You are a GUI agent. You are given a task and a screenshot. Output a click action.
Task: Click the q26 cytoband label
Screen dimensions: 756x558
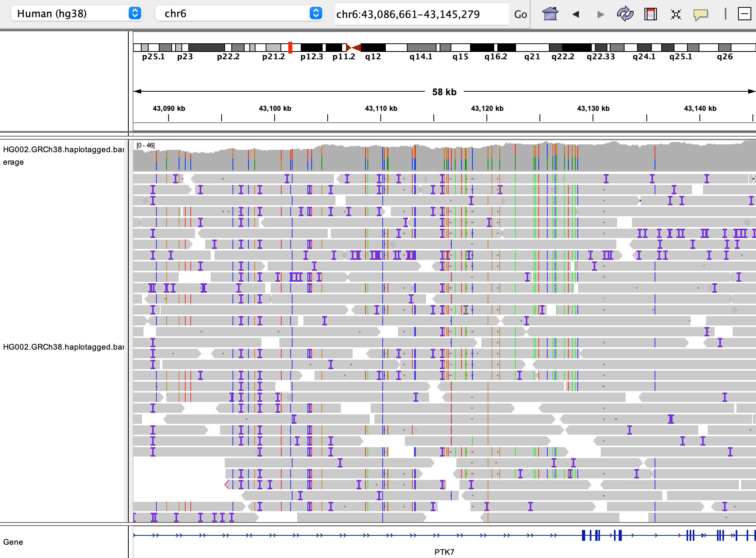coord(725,57)
